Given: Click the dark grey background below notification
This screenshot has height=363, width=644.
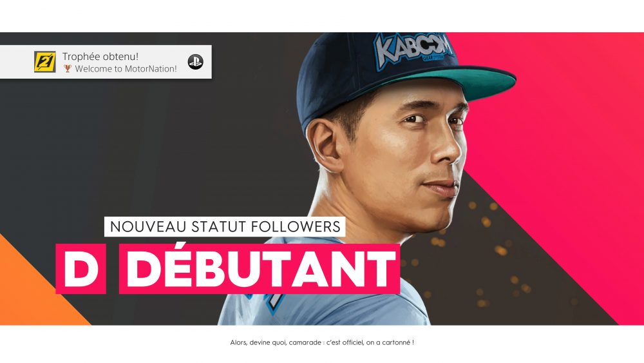Looking at the screenshot, I should (x=123, y=144).
